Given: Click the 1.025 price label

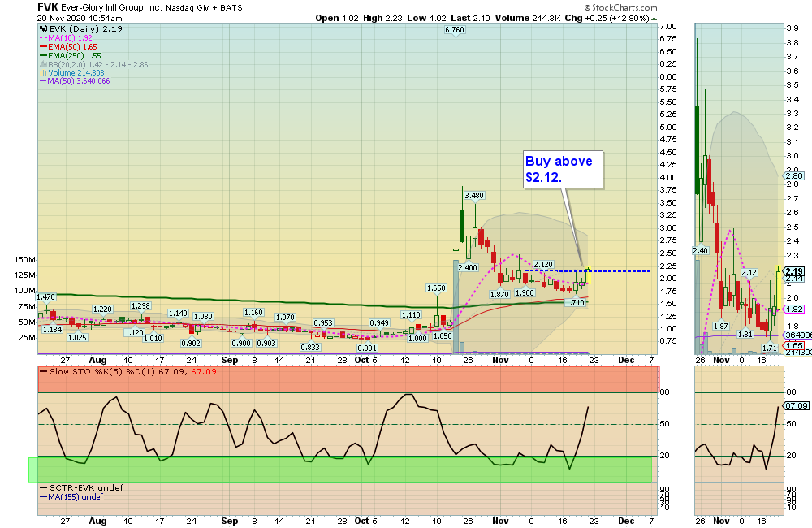Looking at the screenshot, I should pyautogui.click(x=77, y=337).
